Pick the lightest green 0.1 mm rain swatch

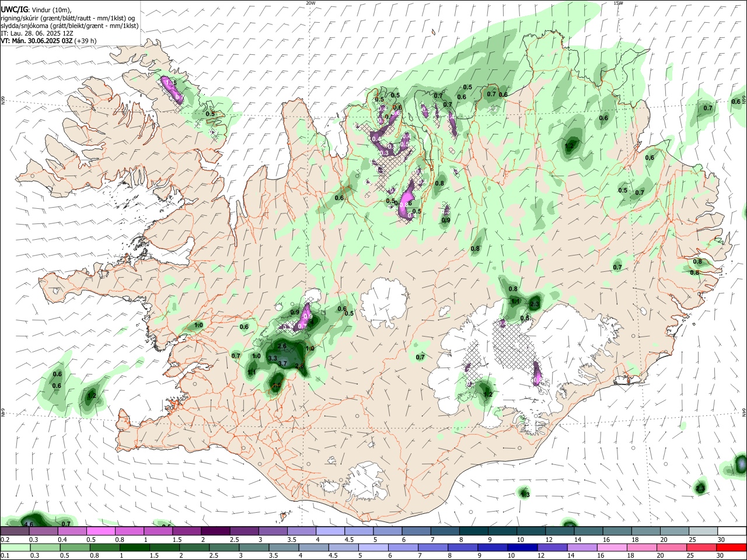click(15, 548)
